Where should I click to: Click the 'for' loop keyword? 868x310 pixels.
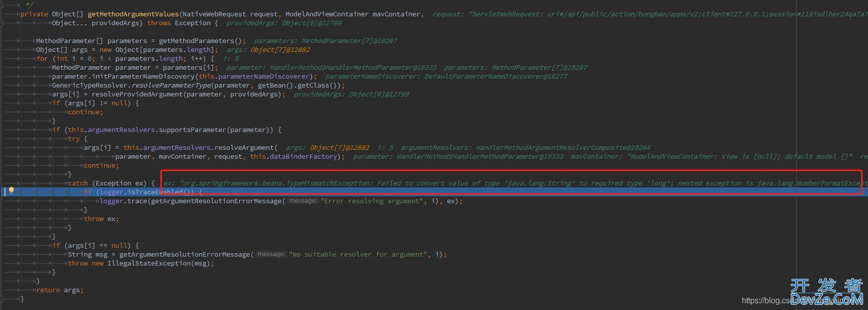point(42,59)
